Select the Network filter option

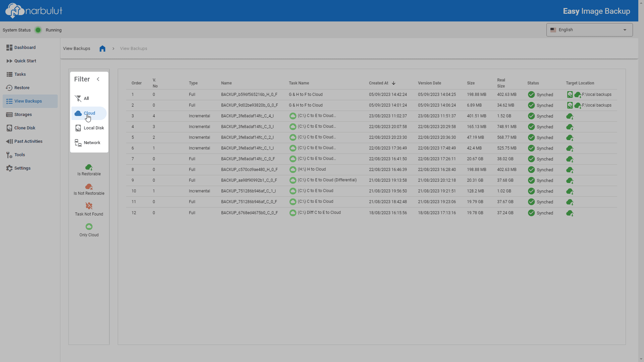point(89,143)
